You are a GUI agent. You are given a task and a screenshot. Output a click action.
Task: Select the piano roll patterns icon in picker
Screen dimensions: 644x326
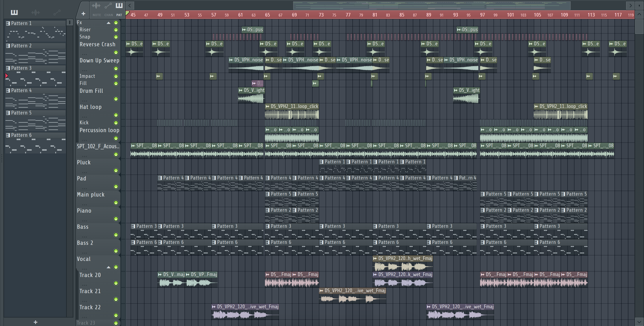14,12
